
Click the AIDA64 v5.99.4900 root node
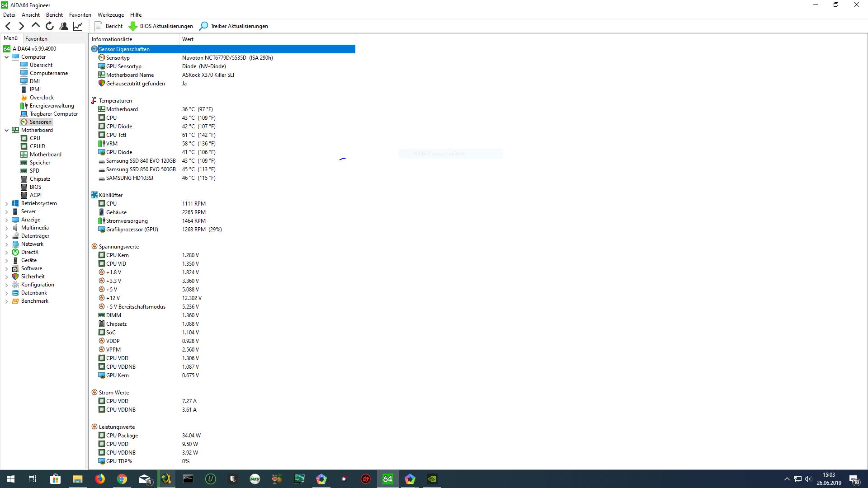(34, 49)
